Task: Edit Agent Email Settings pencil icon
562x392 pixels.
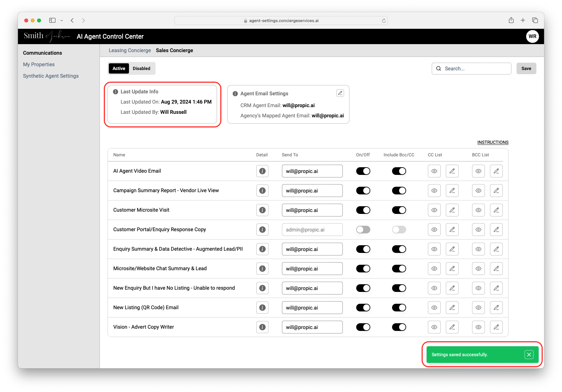Action: [x=340, y=93]
